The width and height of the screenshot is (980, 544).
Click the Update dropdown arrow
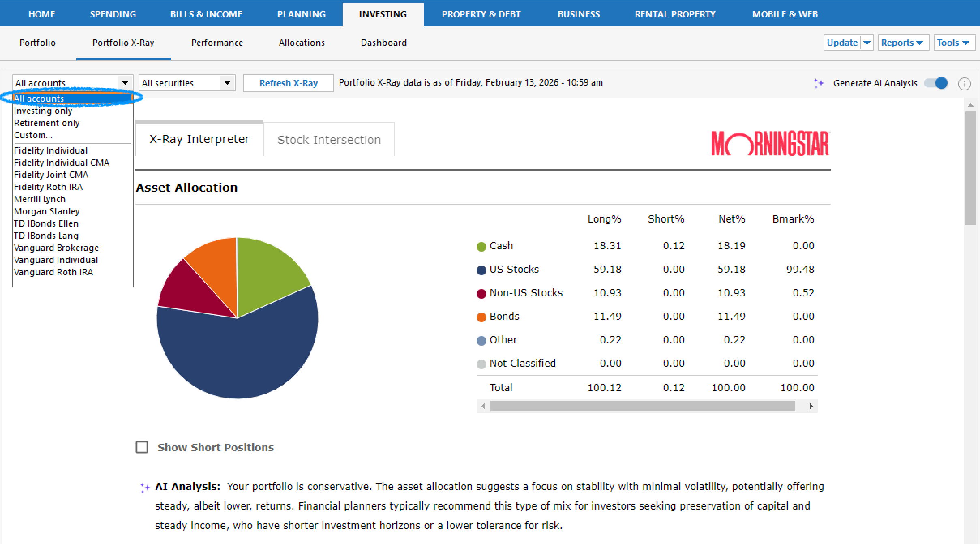[x=867, y=43]
